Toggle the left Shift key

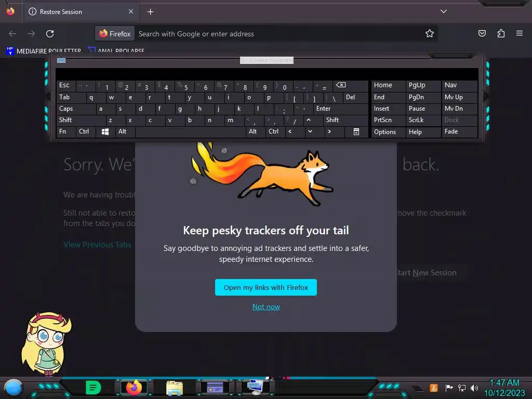[81, 120]
